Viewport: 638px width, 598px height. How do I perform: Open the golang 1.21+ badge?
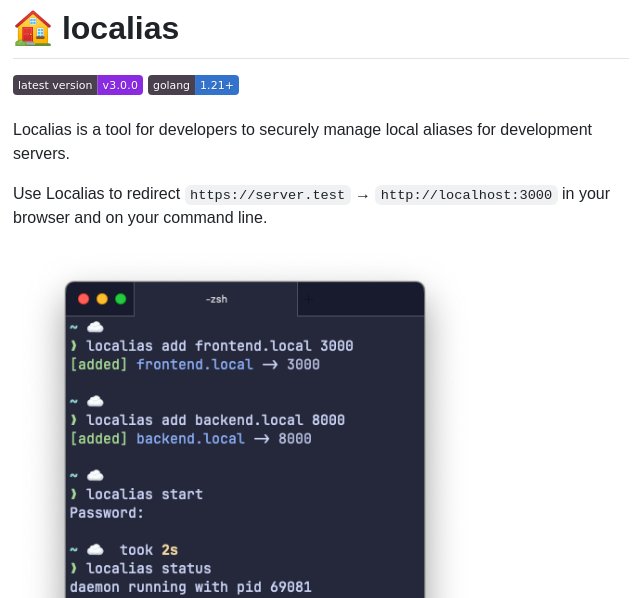pos(193,85)
